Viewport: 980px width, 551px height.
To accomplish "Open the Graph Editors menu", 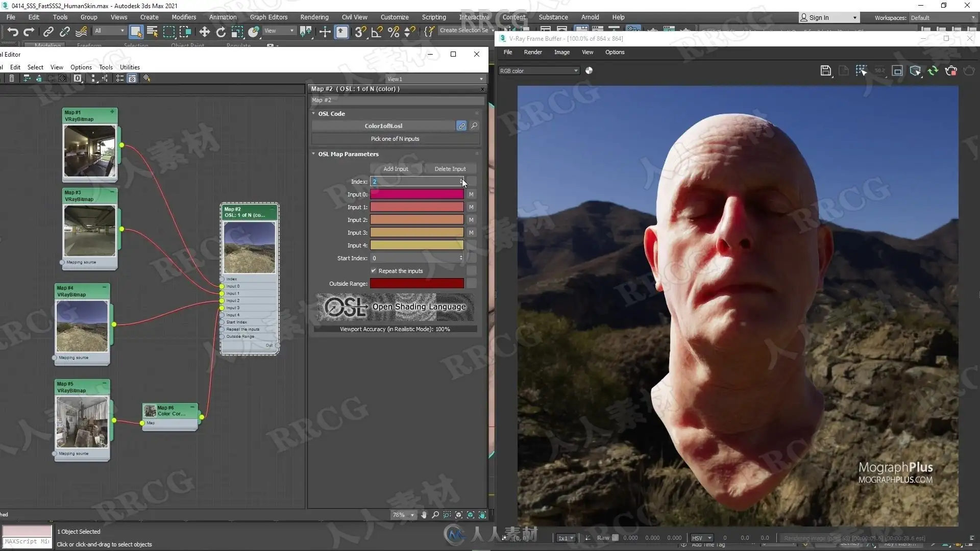I will (268, 17).
